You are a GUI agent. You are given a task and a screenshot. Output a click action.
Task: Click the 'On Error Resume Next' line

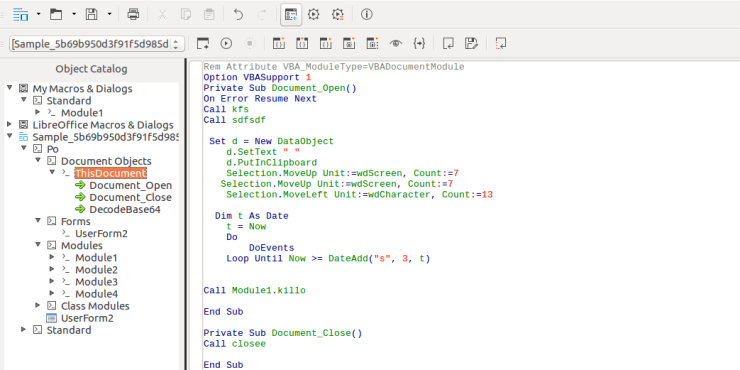click(260, 99)
